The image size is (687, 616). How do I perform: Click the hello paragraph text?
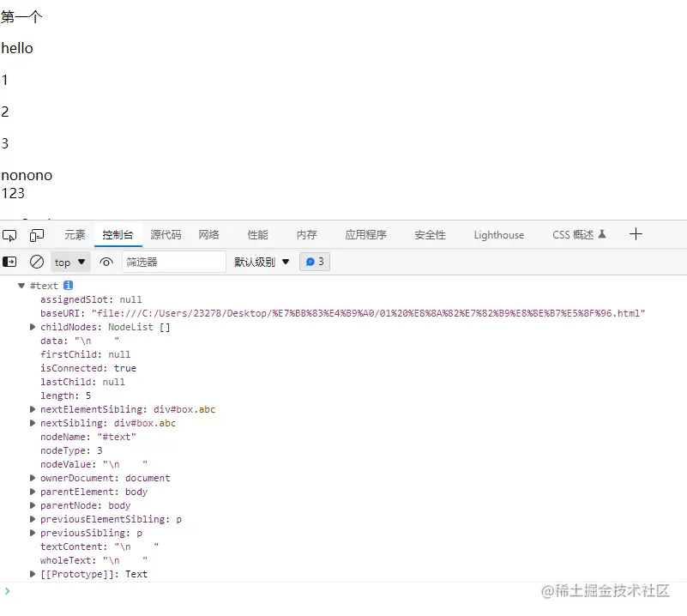tap(17, 48)
